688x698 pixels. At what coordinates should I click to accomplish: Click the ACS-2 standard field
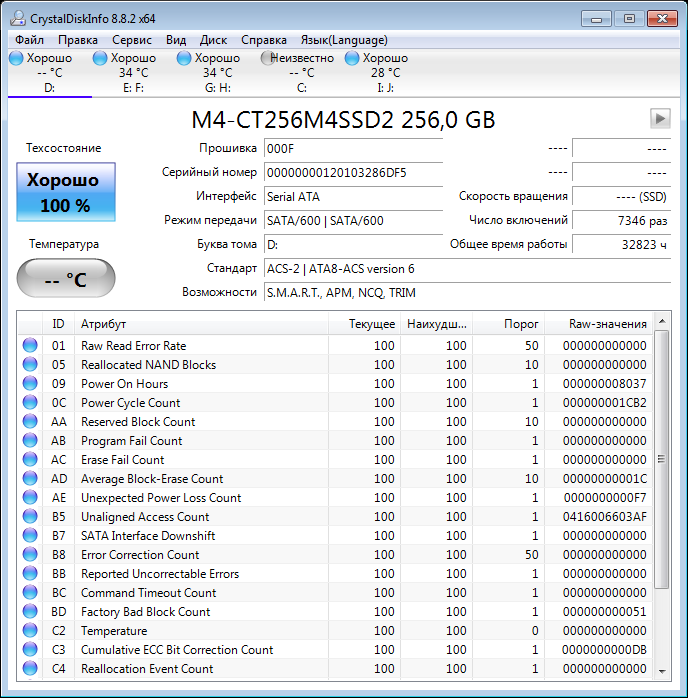(x=467, y=268)
